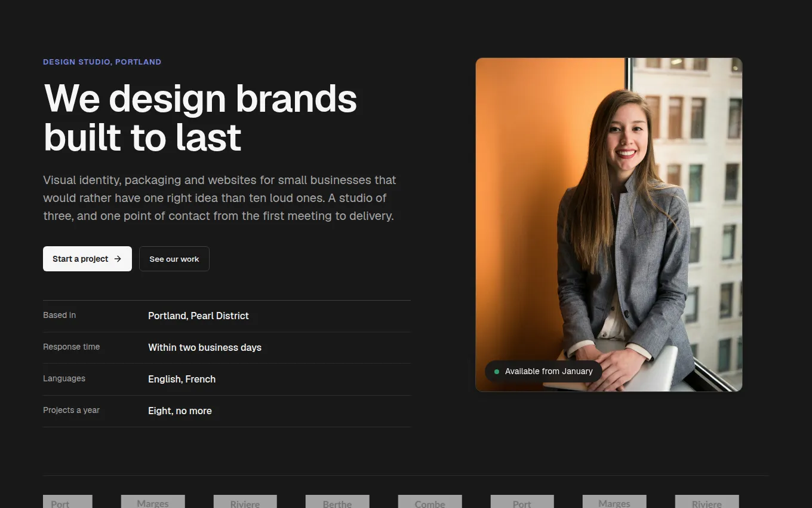
Task: Select the DESIGN STUDIO, PORTLAND eyebrow label
Action: [102, 62]
